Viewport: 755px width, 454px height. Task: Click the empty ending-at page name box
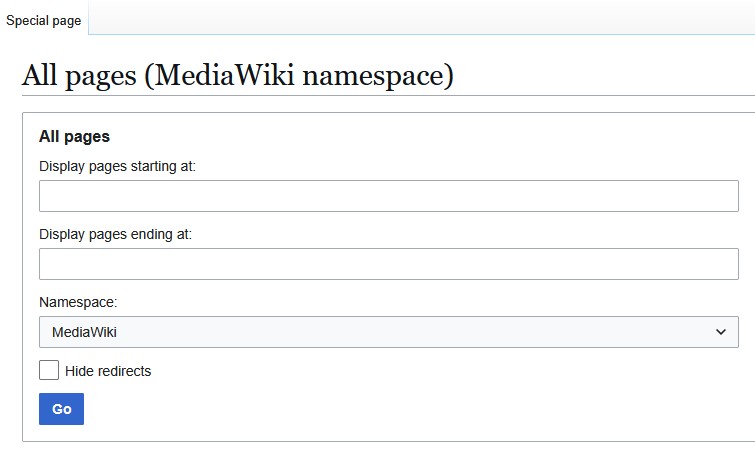pos(388,264)
